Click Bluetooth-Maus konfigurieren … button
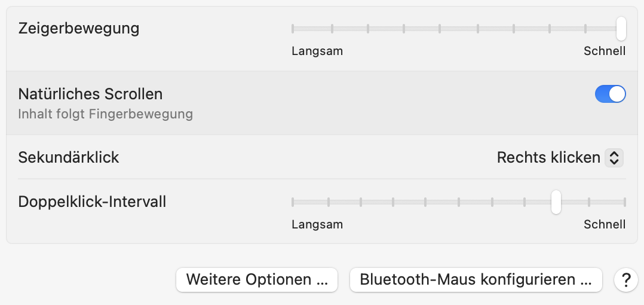Screen dimensions: 644x305 click(x=476, y=279)
